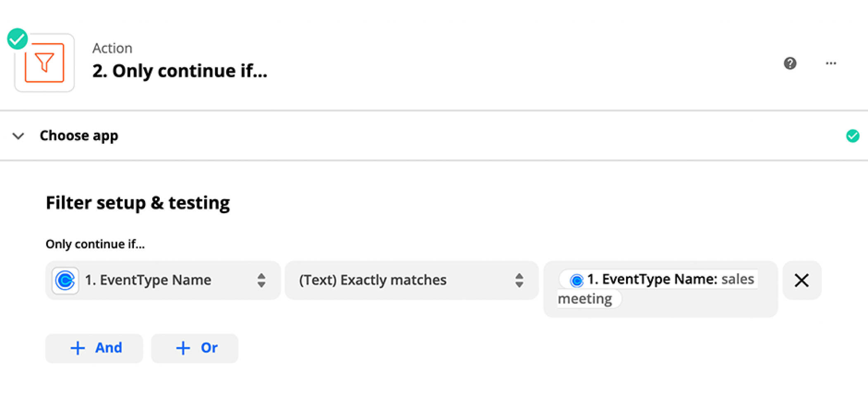Add an Or condition
This screenshot has height=405, width=868.
point(194,348)
